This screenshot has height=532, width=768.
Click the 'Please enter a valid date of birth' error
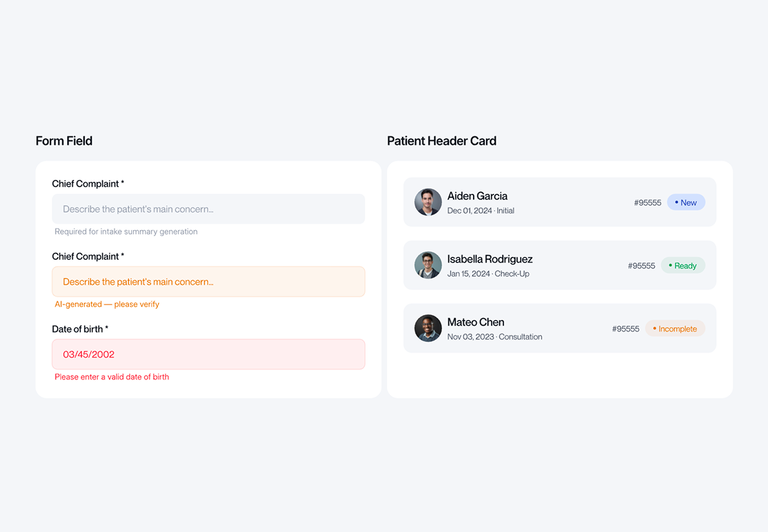pos(112,377)
